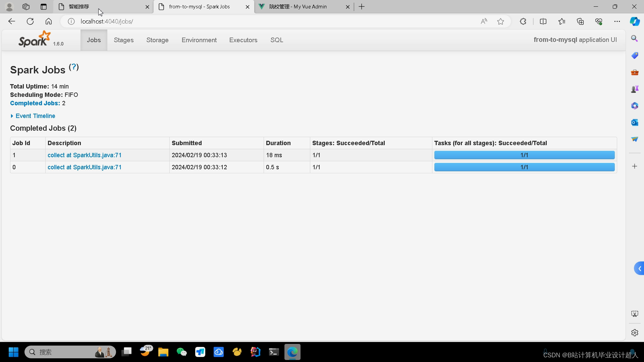Open sidebar Outlook icon
The width and height of the screenshot is (644, 362).
click(x=635, y=122)
